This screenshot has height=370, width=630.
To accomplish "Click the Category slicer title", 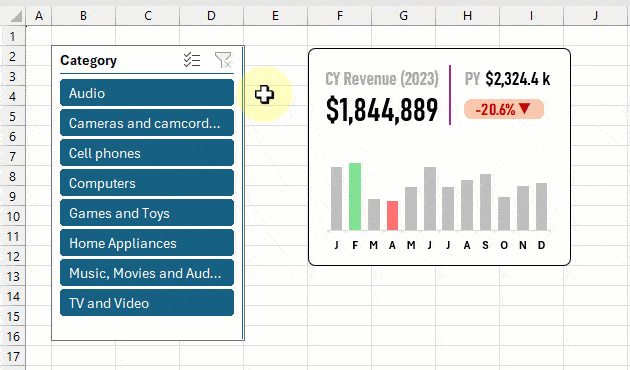I will (88, 60).
